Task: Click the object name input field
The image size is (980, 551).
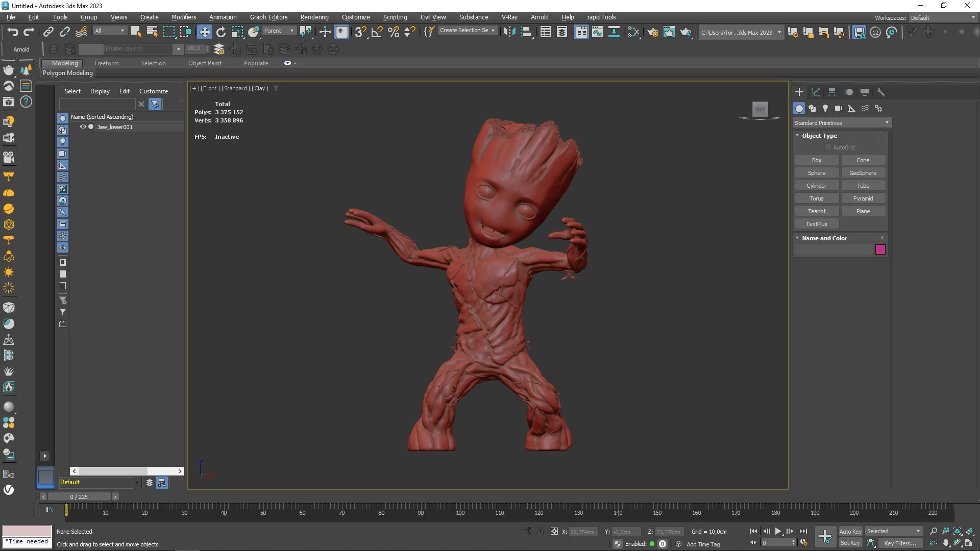Action: click(834, 249)
